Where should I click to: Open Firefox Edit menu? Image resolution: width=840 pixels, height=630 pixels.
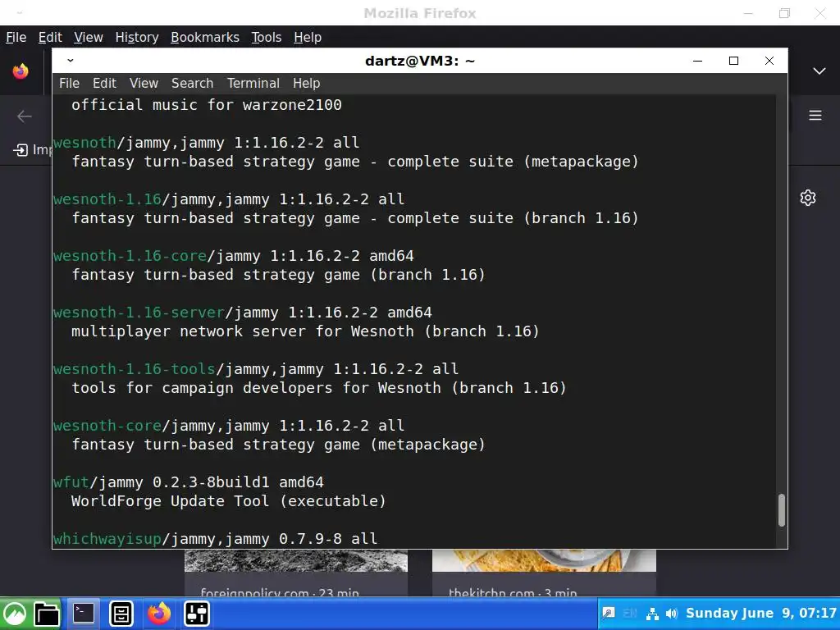tap(50, 38)
